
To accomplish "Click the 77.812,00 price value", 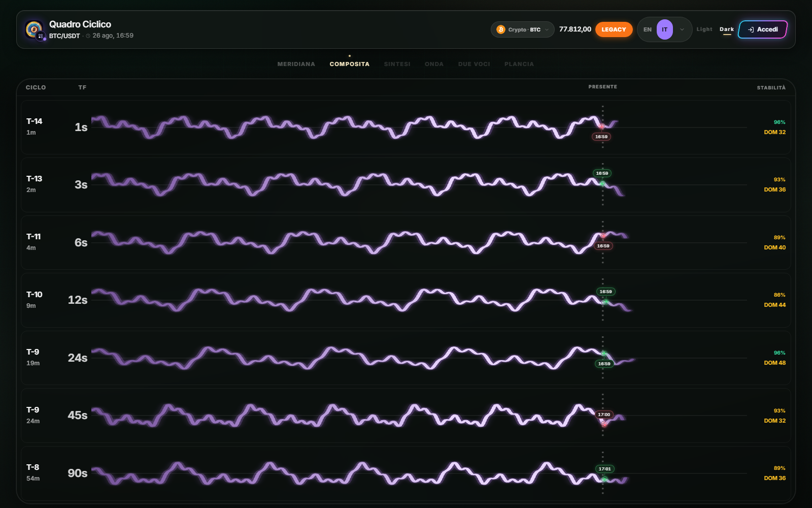I will (575, 29).
